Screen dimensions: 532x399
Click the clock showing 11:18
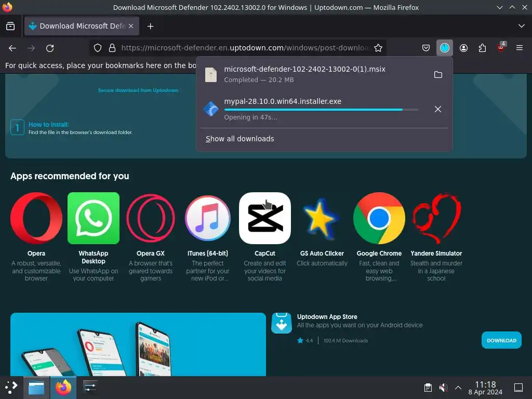(x=485, y=388)
